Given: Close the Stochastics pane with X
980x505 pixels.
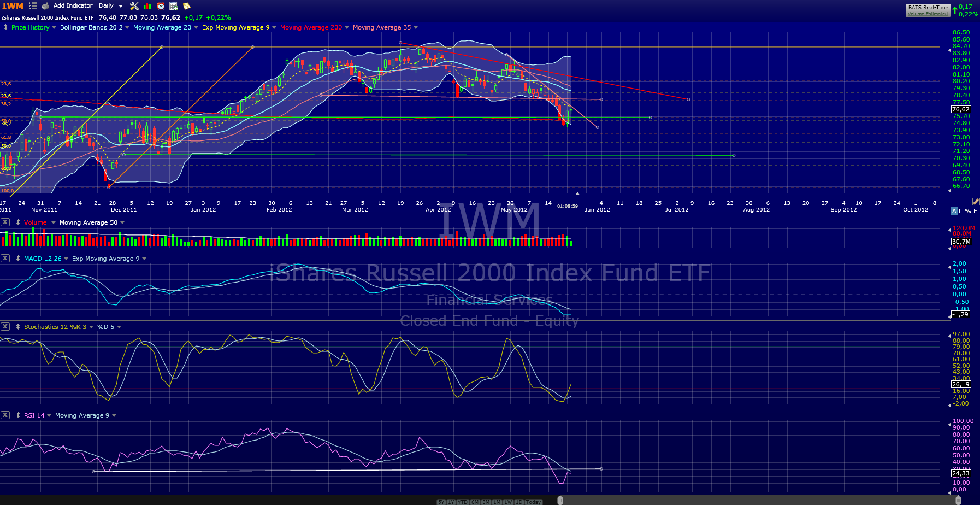Looking at the screenshot, I should (5, 326).
